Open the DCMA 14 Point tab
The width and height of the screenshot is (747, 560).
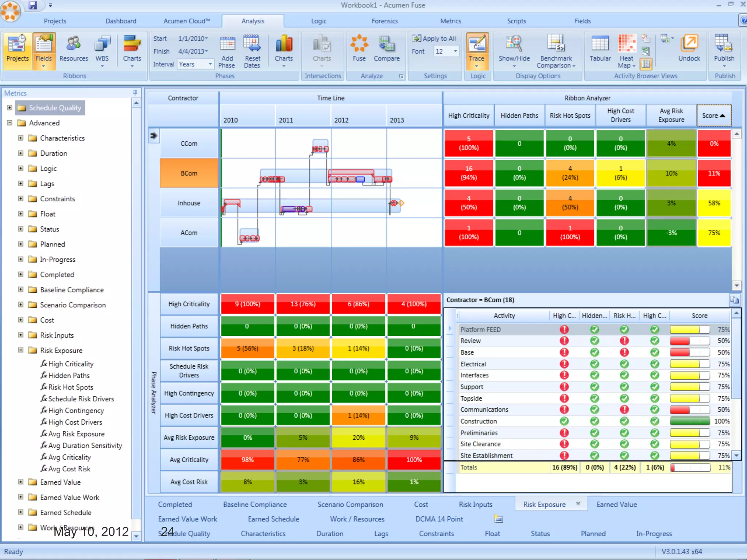click(439, 519)
